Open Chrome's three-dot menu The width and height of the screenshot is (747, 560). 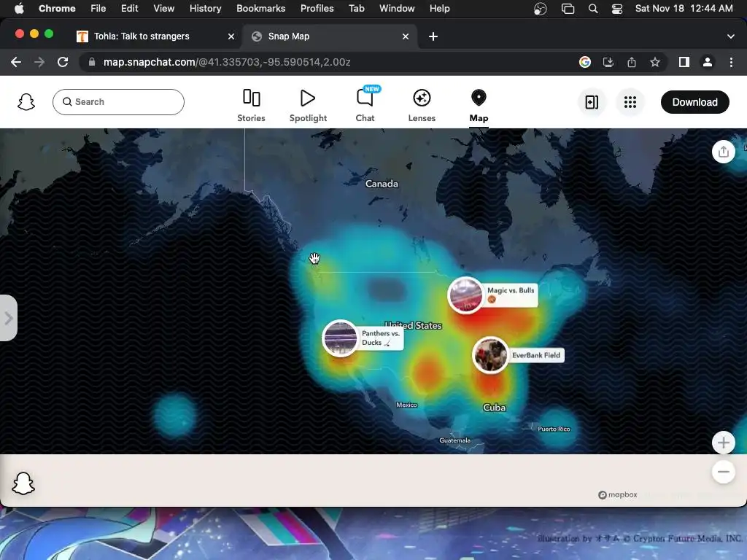tap(731, 62)
